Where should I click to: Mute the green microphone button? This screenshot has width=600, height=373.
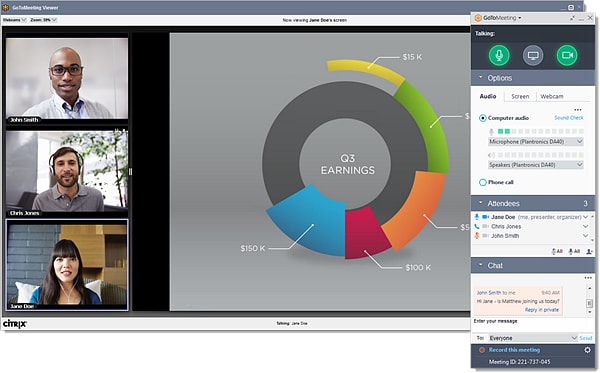[x=499, y=55]
